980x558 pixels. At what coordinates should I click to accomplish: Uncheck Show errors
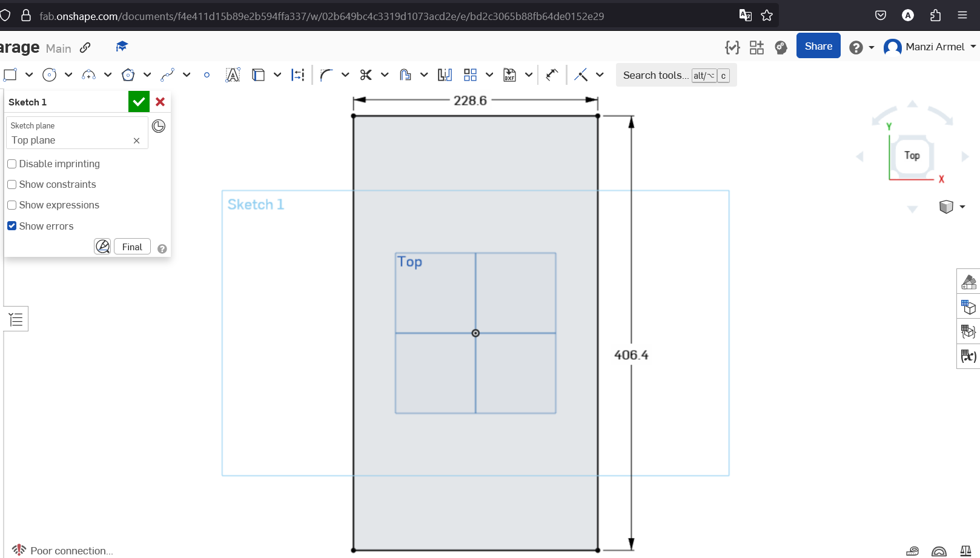tap(12, 226)
